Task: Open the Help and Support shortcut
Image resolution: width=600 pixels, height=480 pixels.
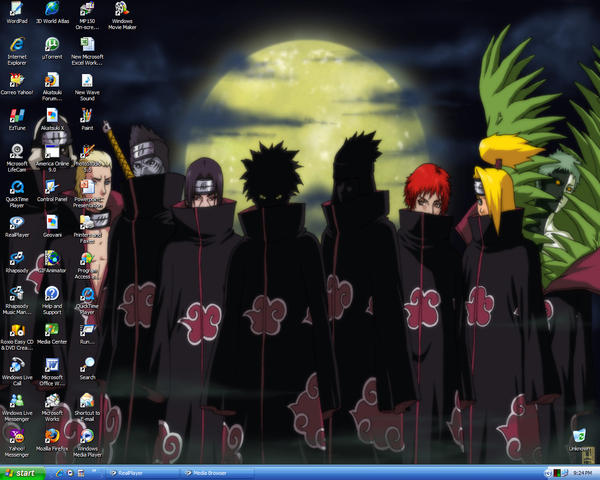Action: (52, 300)
